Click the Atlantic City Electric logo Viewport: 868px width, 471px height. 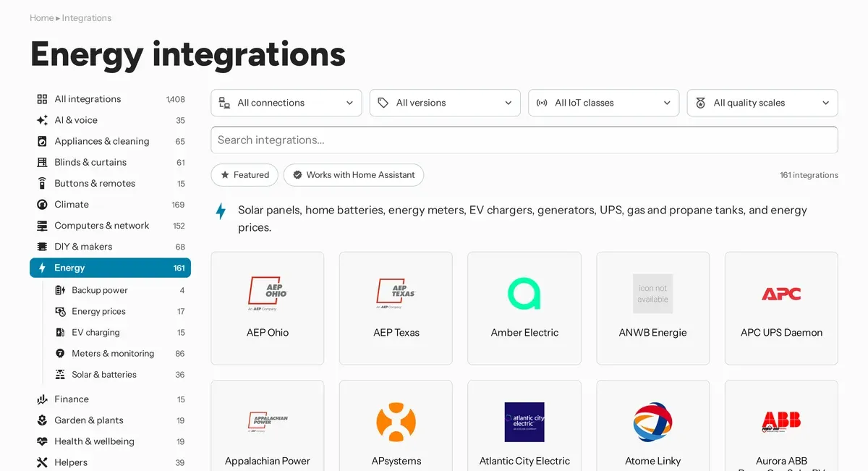pyautogui.click(x=524, y=422)
